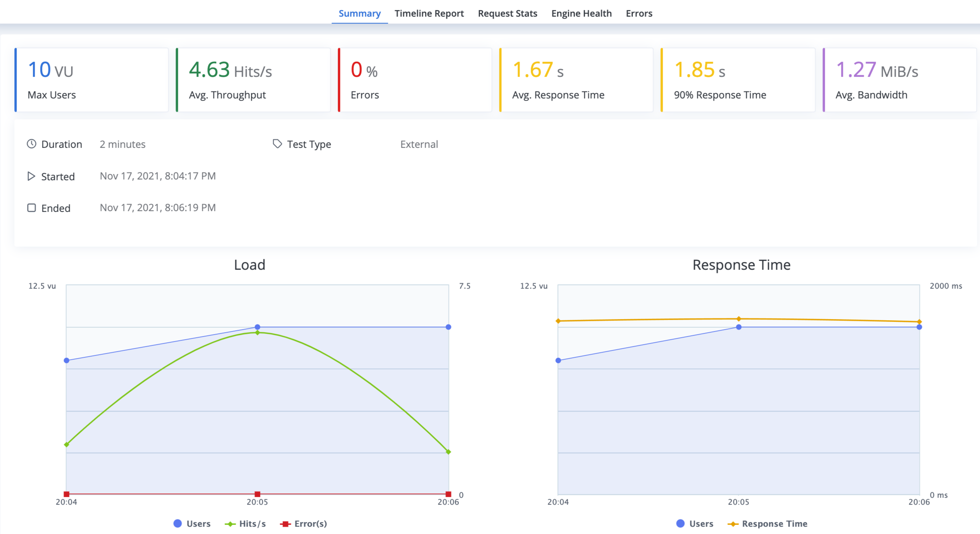Click the Hits/s peak point at 20:05
Screen dimensions: 980x534
[257, 333]
